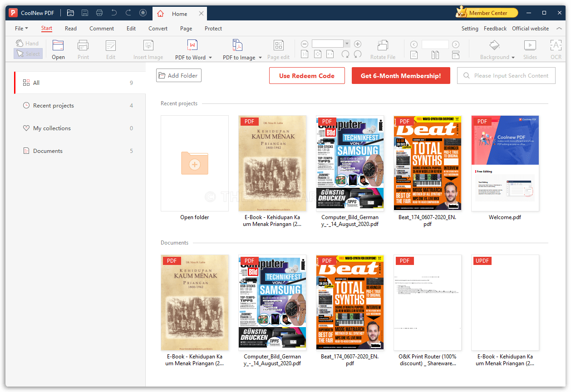Visit the Official website link
571x392 pixels.
[531, 29]
